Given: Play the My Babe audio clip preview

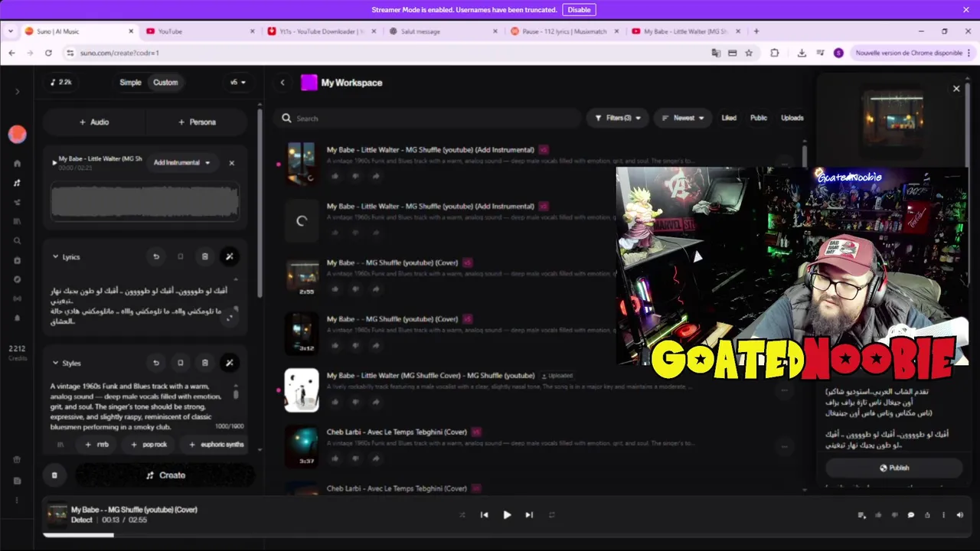Looking at the screenshot, I should click(54, 162).
